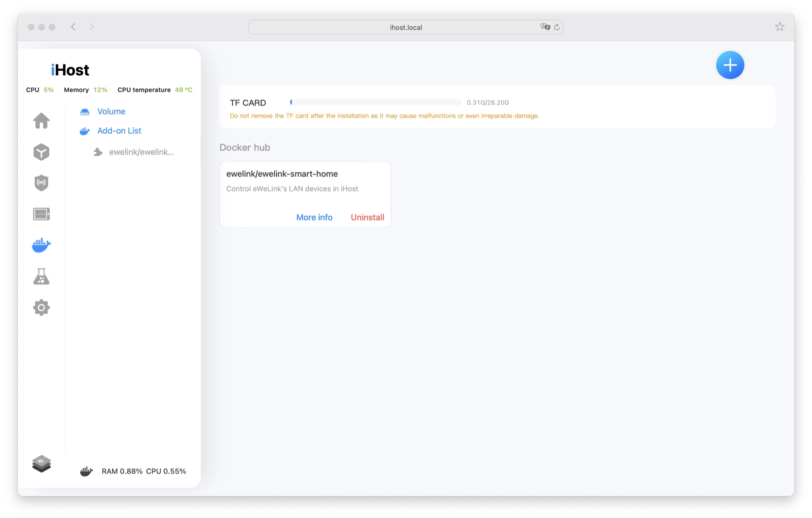812x518 pixels.
Task: Click the RAM 0.88% status text
Action: 122,471
